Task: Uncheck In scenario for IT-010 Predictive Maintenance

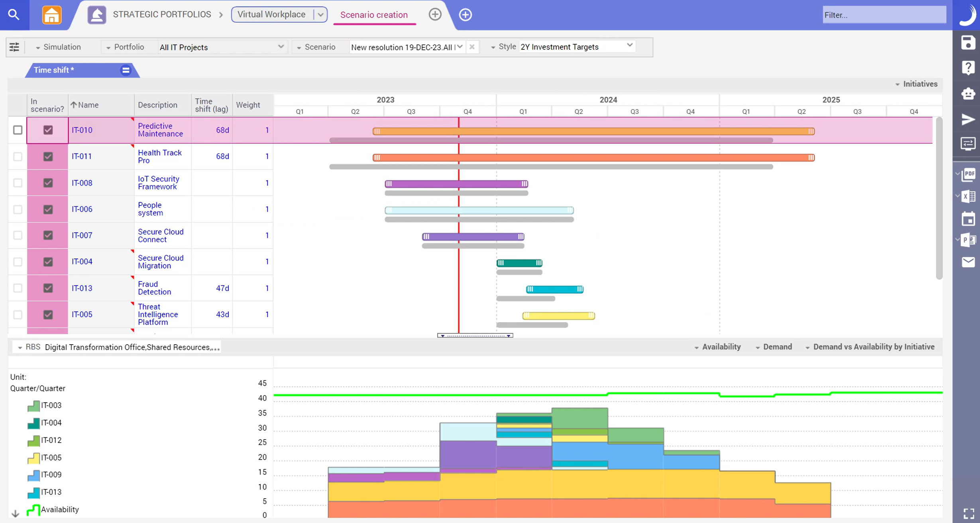Action: [48, 130]
